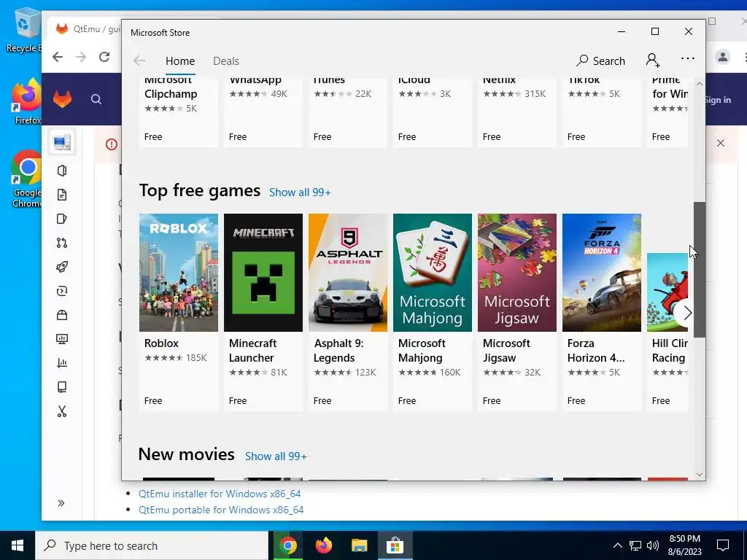747x560 pixels.
Task: Advance the games carousel with next arrow
Action: coord(686,313)
